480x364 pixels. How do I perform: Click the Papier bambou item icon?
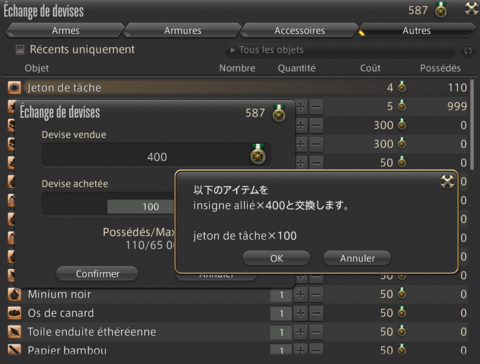pos(14,349)
